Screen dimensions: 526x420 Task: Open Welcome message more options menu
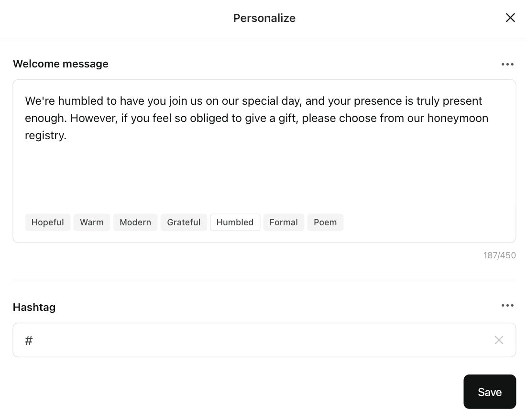(507, 64)
